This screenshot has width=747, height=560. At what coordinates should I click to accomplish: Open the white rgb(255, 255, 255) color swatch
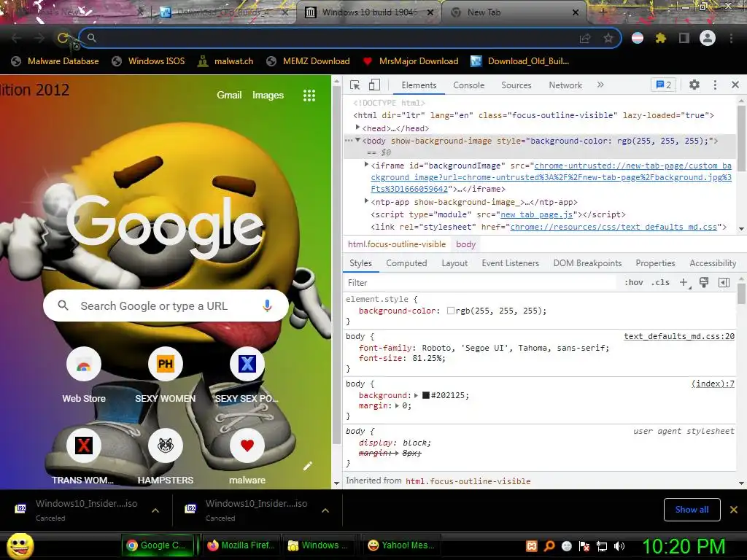pos(450,311)
